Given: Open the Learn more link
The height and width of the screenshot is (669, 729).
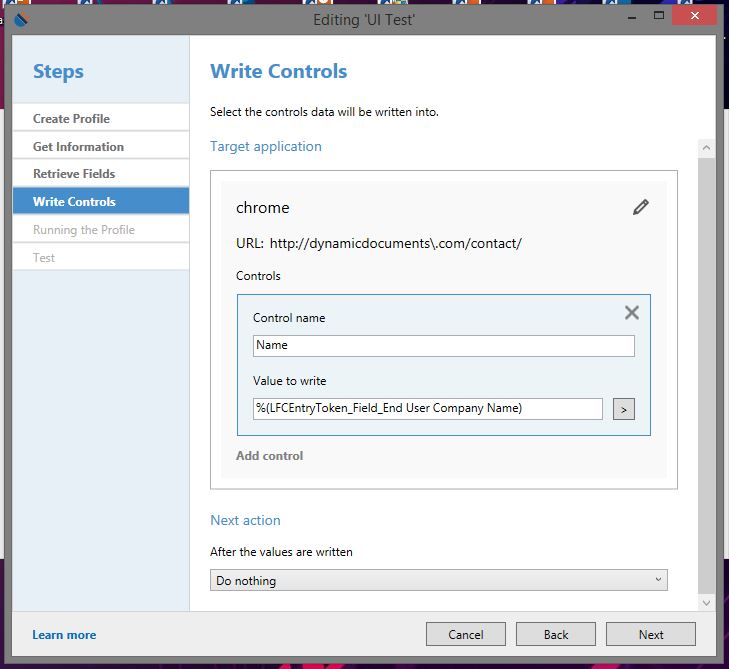Looking at the screenshot, I should [64, 635].
